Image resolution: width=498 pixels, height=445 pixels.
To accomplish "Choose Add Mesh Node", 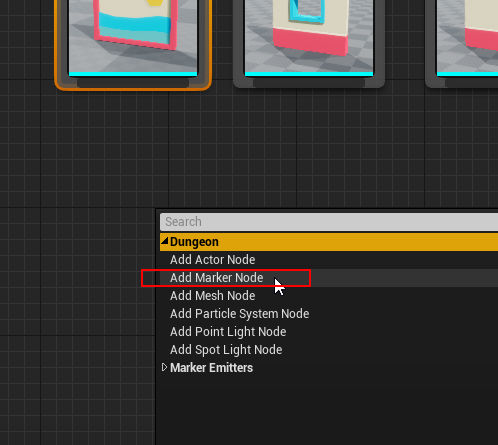I will (212, 296).
